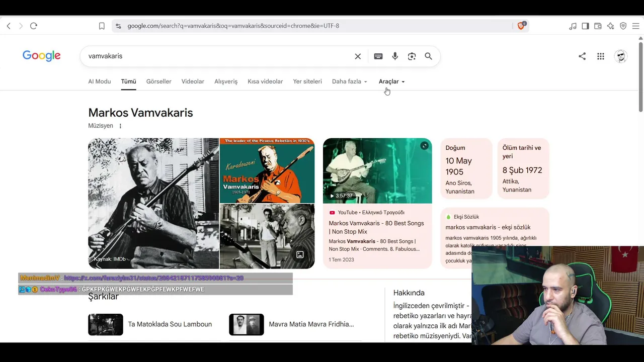Click the Ölüm tarihi ve yeri card
Screen dimensions: 644x362
[523, 168]
